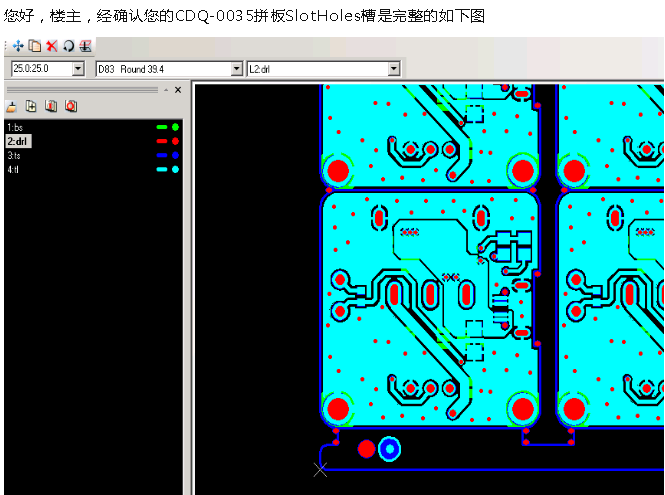Click the second layer panel icon with plus
Screen dimensions: 665x495
point(31,106)
